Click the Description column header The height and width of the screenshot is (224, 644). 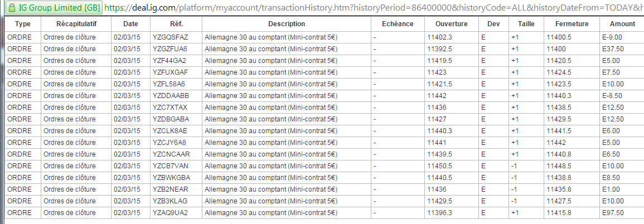[287, 24]
